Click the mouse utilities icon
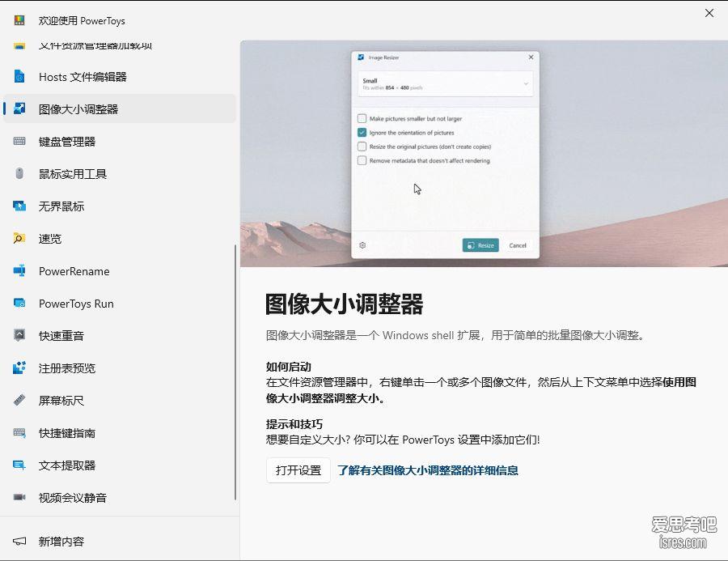This screenshot has height=561, width=728. [x=19, y=173]
